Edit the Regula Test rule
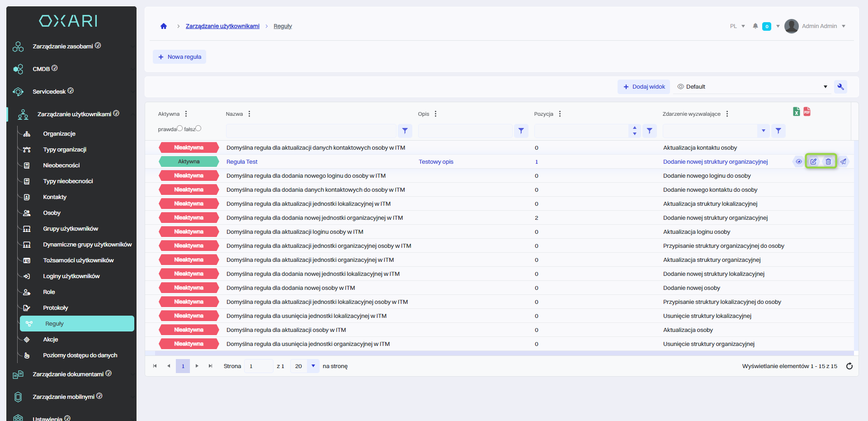Screen dimensions: 868x421 (x=813, y=161)
